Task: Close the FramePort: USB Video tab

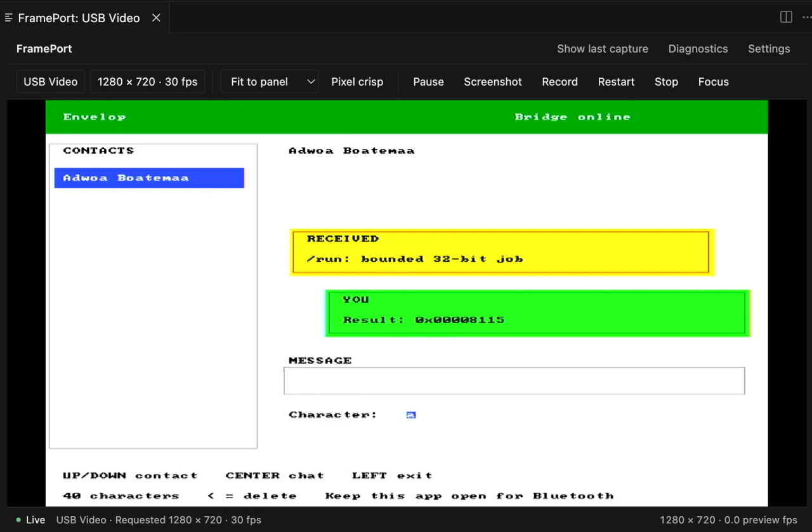Action: [x=156, y=18]
